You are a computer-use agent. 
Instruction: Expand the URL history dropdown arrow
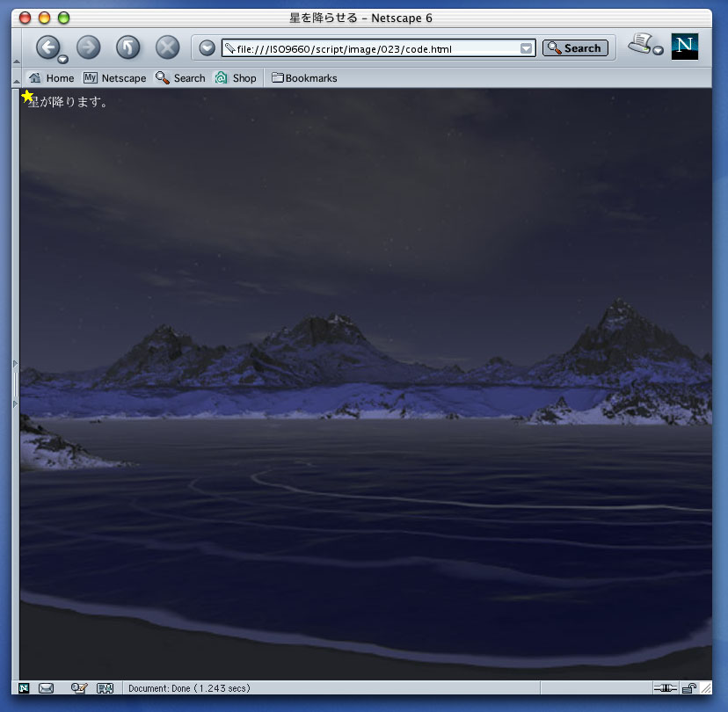tap(526, 48)
